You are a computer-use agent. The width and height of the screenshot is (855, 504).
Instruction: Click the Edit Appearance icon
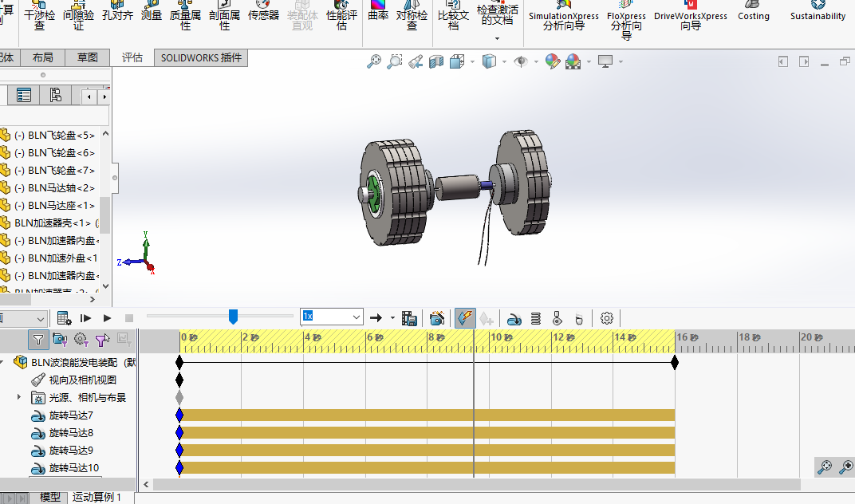point(553,61)
